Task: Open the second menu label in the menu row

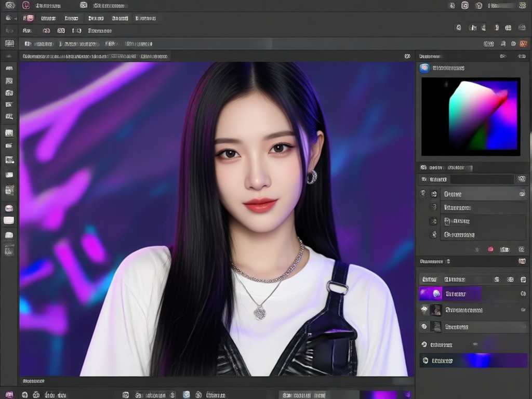Action: click(71, 18)
